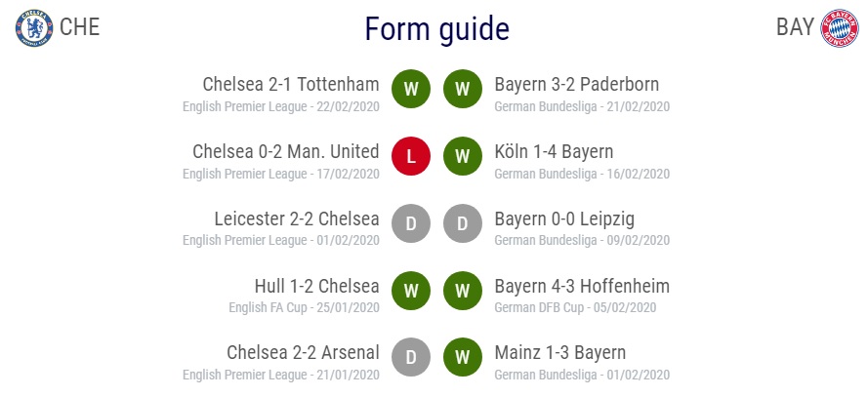Open the Chelsea 2-1 Tottenham match result
This screenshot has height=397, width=868.
pos(291,84)
